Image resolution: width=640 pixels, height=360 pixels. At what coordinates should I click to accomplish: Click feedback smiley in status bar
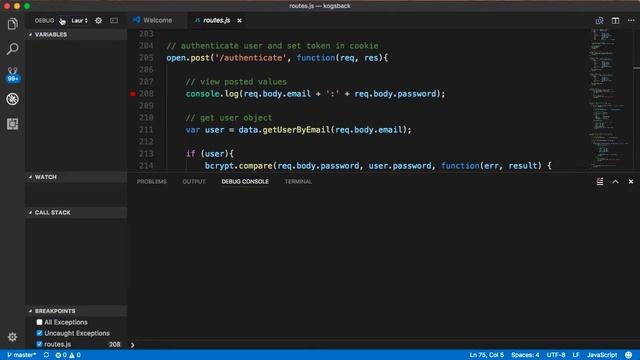629,355
